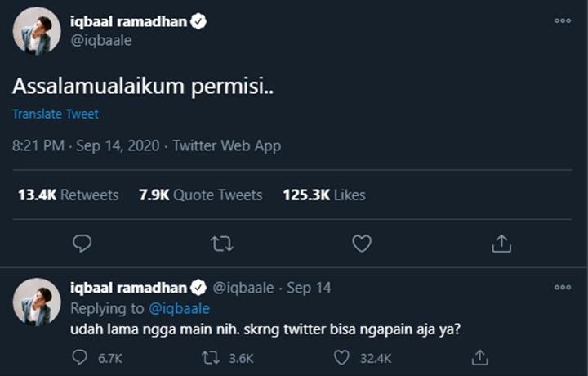Share the reply tweet
Screen dimensions: 588x376
[x=480, y=357]
